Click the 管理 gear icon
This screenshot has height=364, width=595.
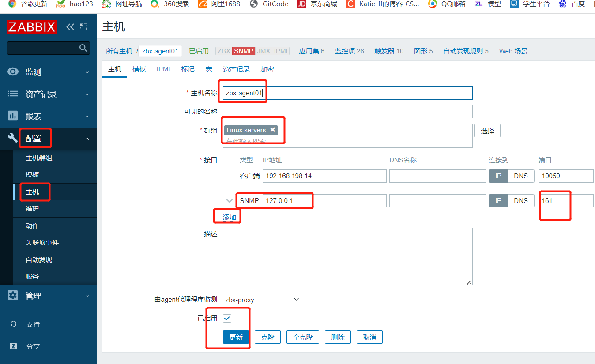point(13,296)
